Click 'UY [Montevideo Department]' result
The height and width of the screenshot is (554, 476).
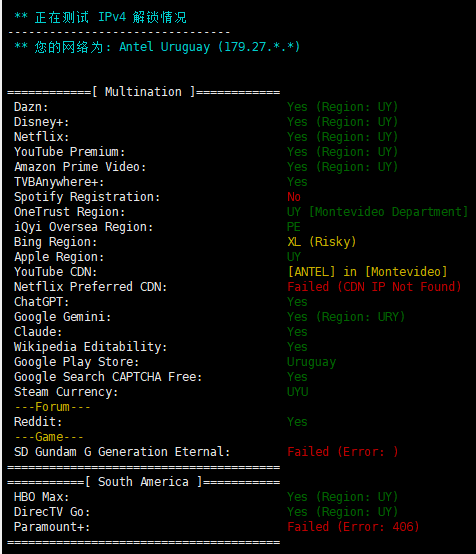pyautogui.click(x=377, y=212)
